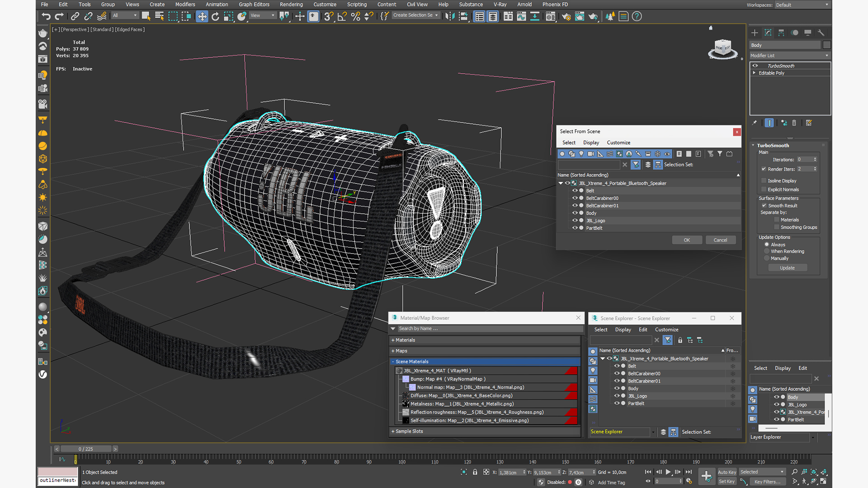Collapse JBL_Xtreme_4 tree in Select From Scene

point(561,183)
